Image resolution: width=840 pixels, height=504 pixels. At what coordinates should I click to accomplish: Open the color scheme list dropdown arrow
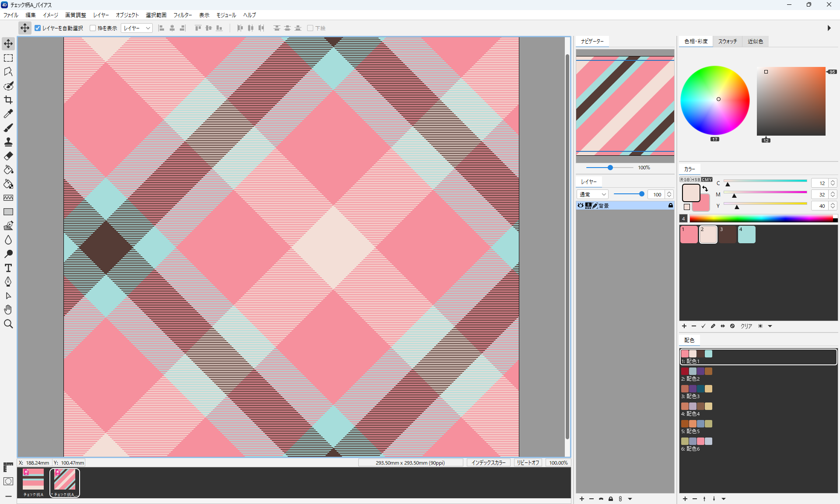[724, 499]
